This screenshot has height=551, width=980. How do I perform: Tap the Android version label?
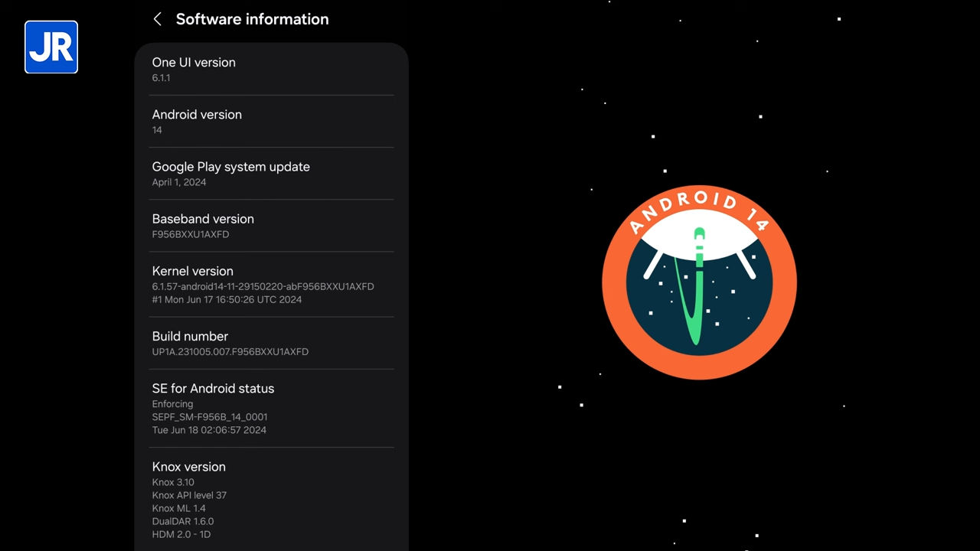tap(197, 115)
